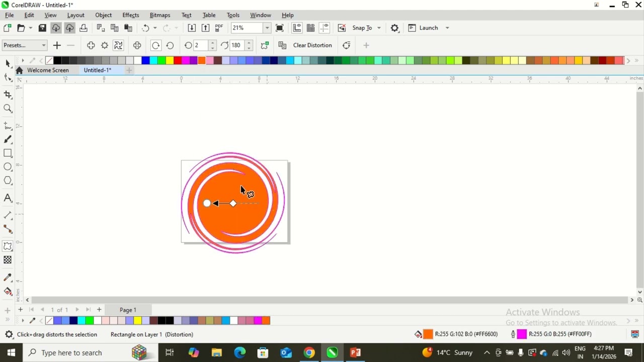Image resolution: width=644 pixels, height=362 pixels.
Task: Open the Presets dropdown
Action: pos(24,45)
